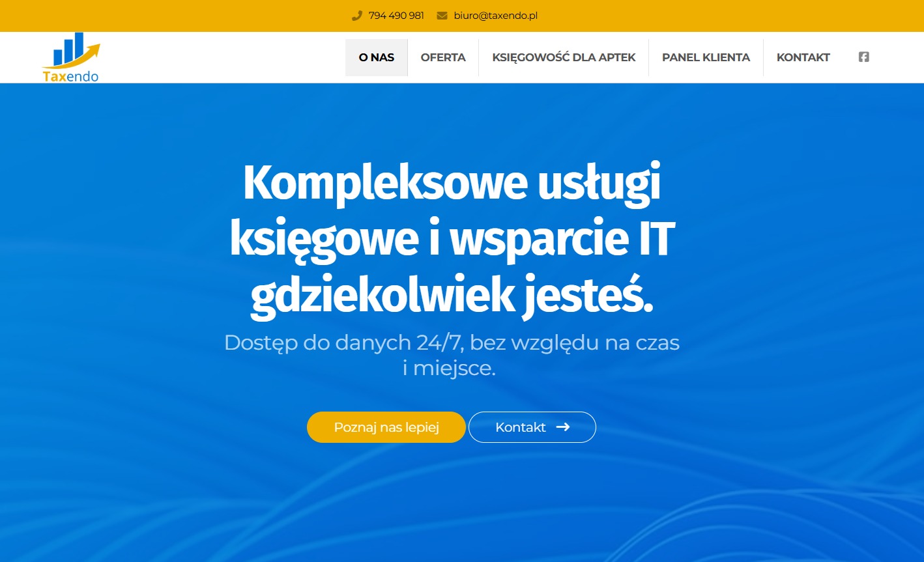The image size is (924, 562).
Task: Go to PANEL KLIENTA
Action: tap(706, 57)
